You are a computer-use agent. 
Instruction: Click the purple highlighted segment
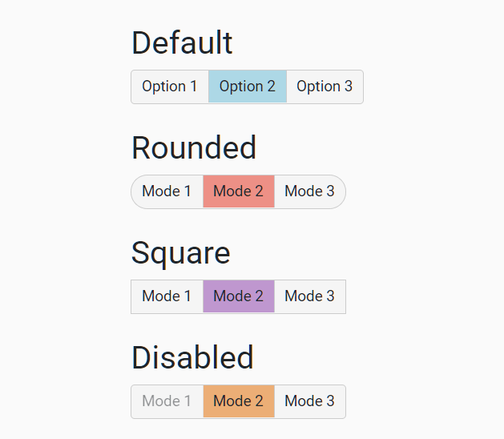pyautogui.click(x=238, y=296)
